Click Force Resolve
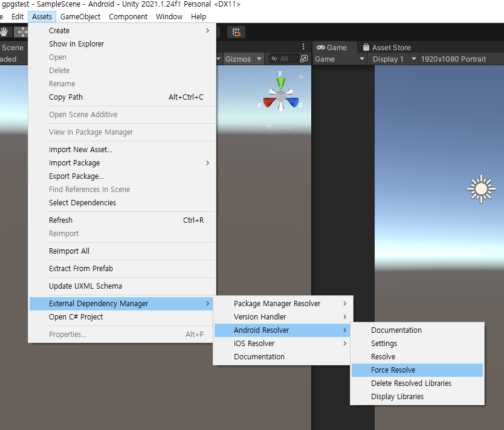Screen dimensions: 504x430 [417, 370]
